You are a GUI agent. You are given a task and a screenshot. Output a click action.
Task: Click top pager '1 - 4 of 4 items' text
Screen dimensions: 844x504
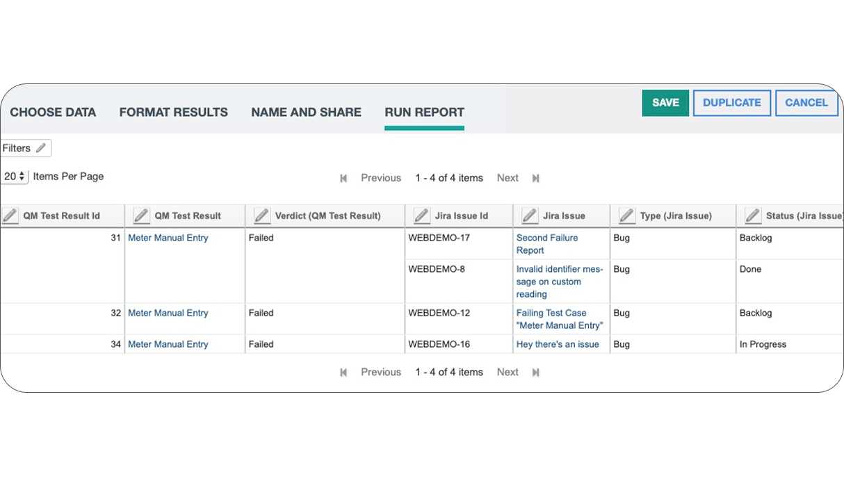(449, 178)
